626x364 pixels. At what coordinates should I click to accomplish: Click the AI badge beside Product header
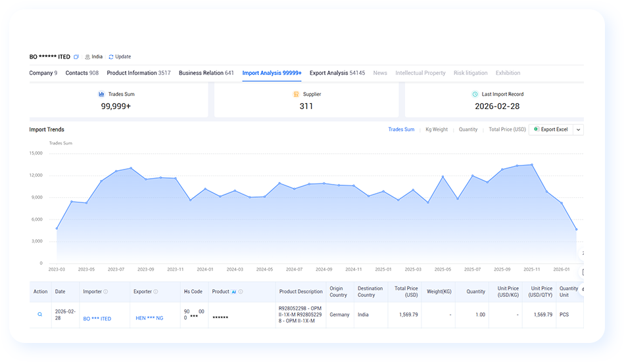coord(234,292)
